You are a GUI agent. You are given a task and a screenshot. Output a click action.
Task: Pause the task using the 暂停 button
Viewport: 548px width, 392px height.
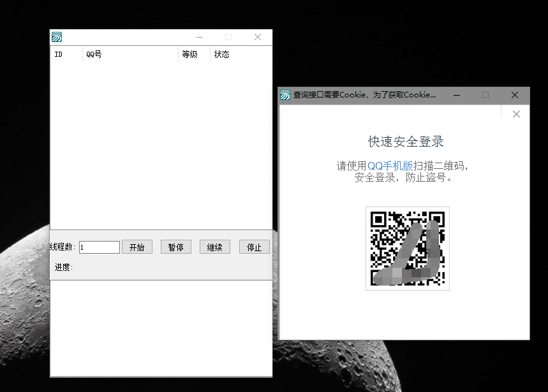(x=175, y=247)
